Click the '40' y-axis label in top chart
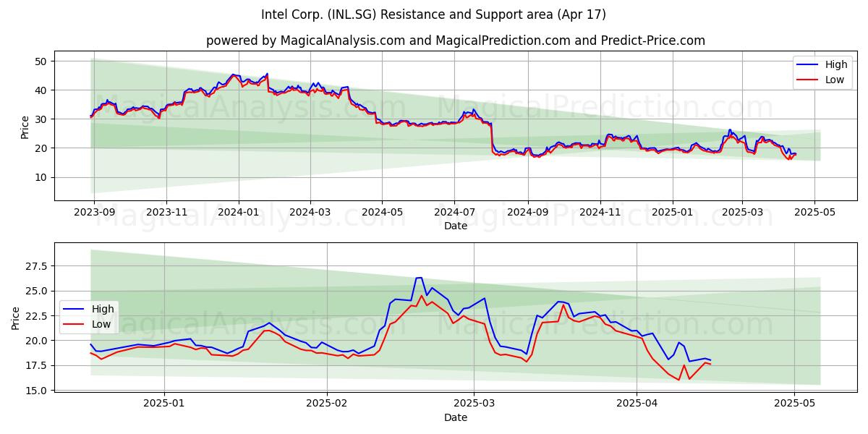 pyautogui.click(x=42, y=90)
